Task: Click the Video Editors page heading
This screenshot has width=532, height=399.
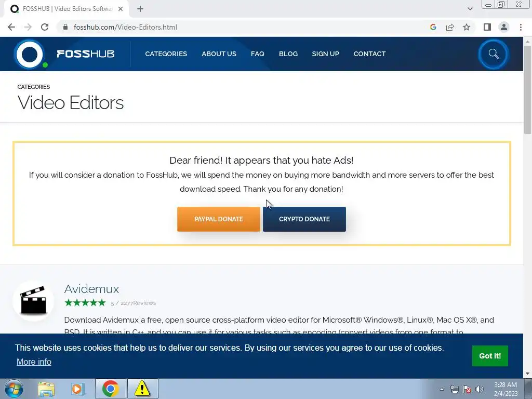Action: point(71,102)
